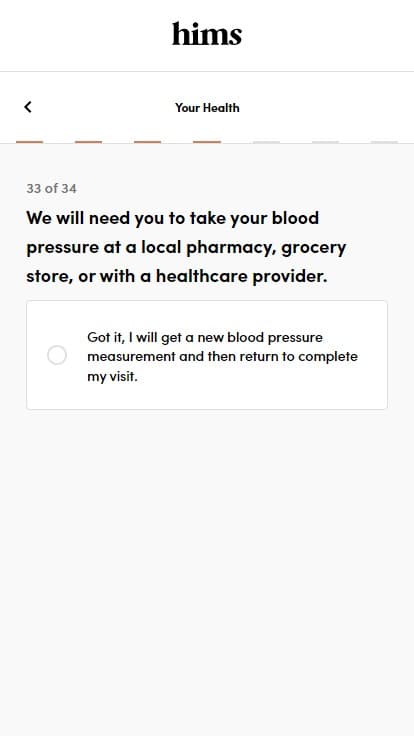Click the fourth filled progress segment
414x736 pixels.
tap(207, 142)
